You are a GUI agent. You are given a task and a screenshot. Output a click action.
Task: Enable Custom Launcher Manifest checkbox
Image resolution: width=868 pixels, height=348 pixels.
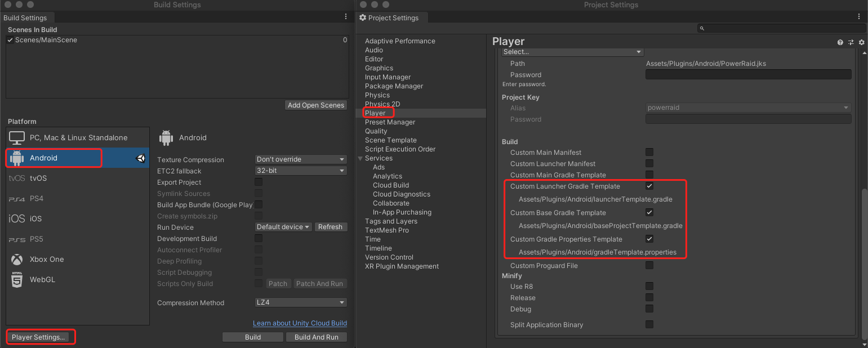point(649,163)
